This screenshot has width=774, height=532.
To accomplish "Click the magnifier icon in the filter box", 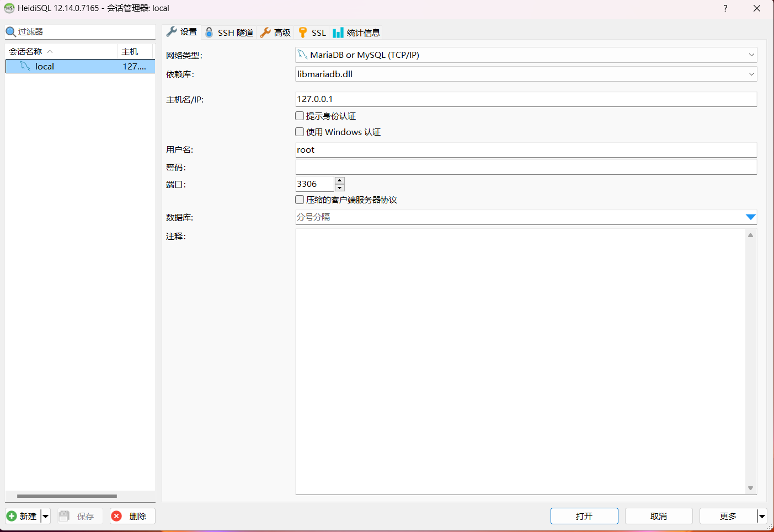I will (x=10, y=32).
